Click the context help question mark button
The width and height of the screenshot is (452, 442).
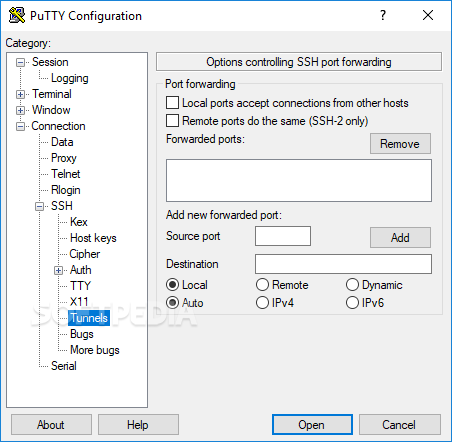[383, 15]
